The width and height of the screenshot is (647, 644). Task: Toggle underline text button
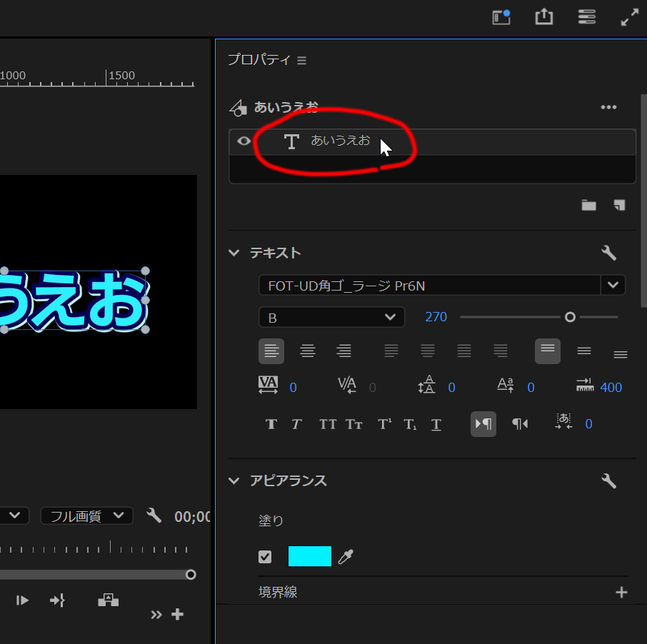(x=436, y=424)
